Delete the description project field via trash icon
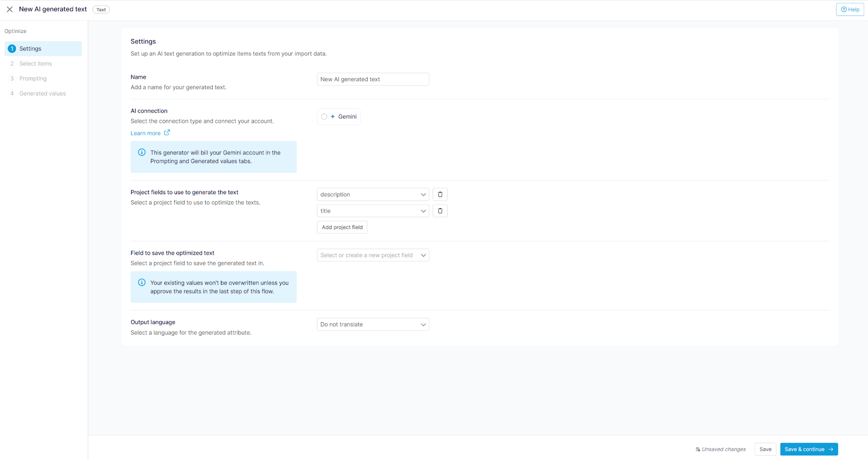The width and height of the screenshot is (868, 460). (440, 194)
